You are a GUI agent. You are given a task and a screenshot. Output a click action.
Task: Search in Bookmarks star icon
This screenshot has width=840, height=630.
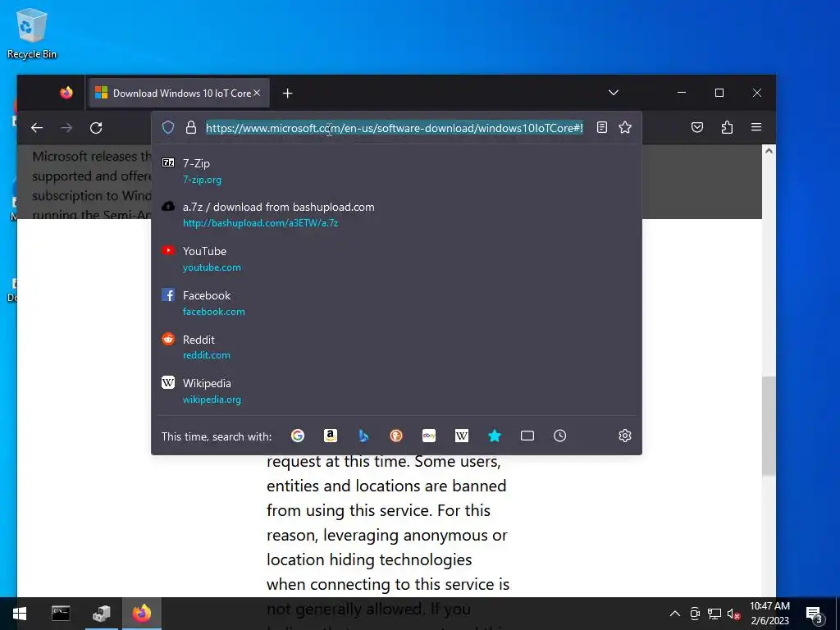pyautogui.click(x=495, y=436)
